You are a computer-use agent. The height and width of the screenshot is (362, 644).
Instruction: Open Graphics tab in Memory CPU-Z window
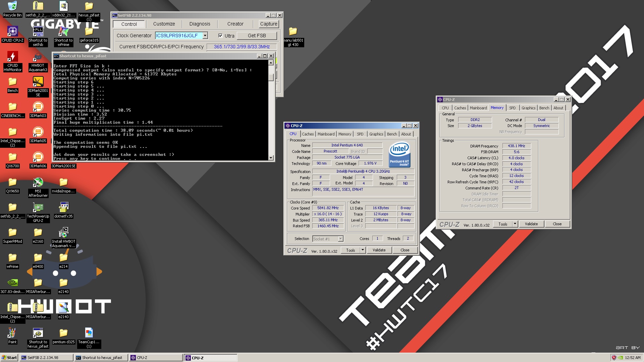[x=528, y=108]
